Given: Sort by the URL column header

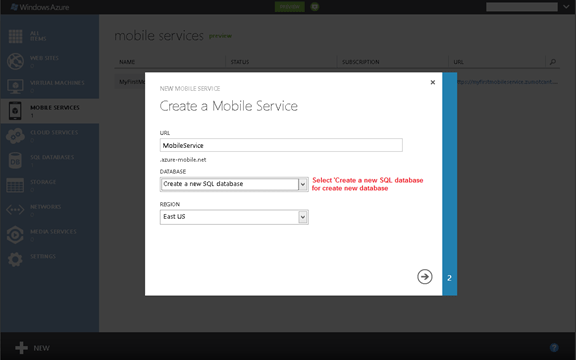Looking at the screenshot, I should click(458, 62).
